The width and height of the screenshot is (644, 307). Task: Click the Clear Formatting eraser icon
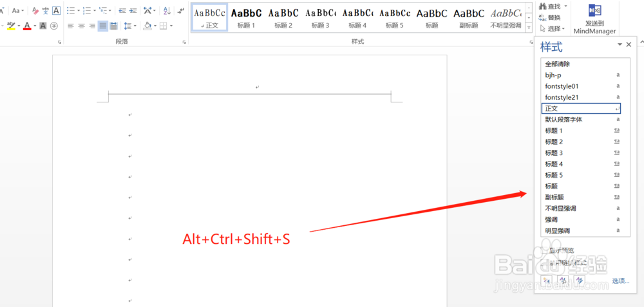click(x=35, y=11)
